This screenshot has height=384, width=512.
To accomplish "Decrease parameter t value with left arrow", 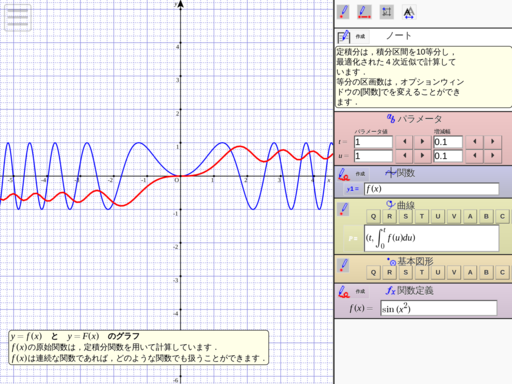I will pyautogui.click(x=404, y=142).
